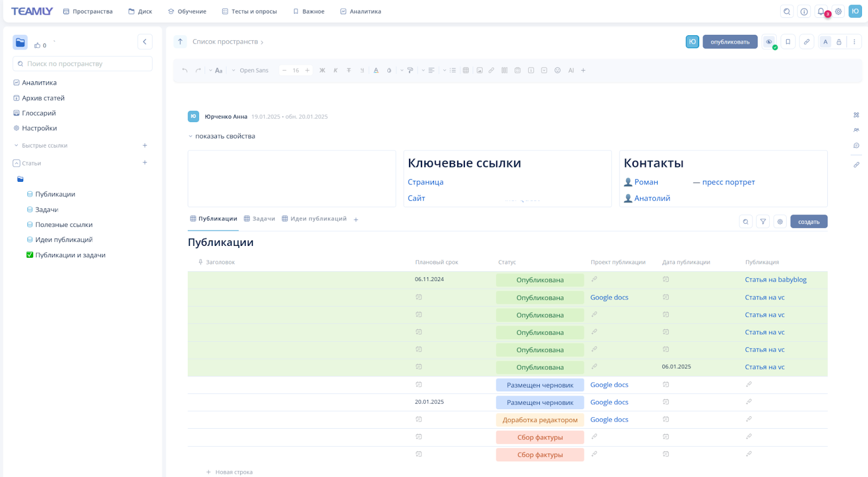The width and height of the screenshot is (868, 477).
Task: Add a quick link with plus beside Быстрые ссылки
Action: (145, 145)
